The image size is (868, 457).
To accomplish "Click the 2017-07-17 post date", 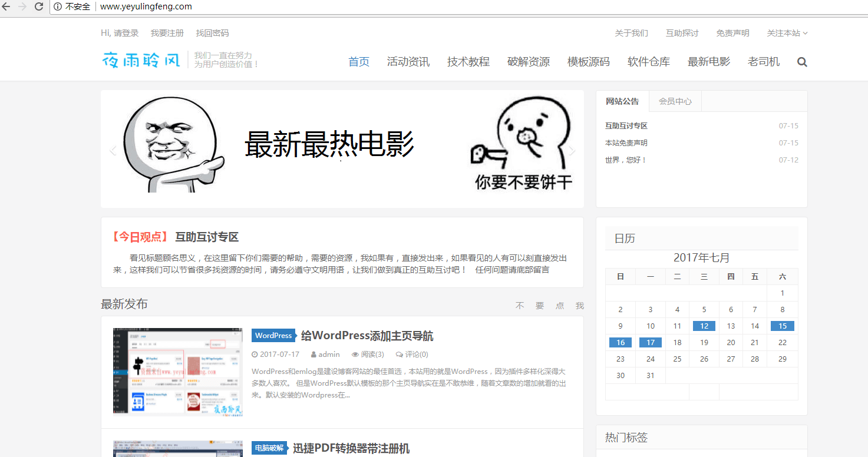I will pos(279,355).
